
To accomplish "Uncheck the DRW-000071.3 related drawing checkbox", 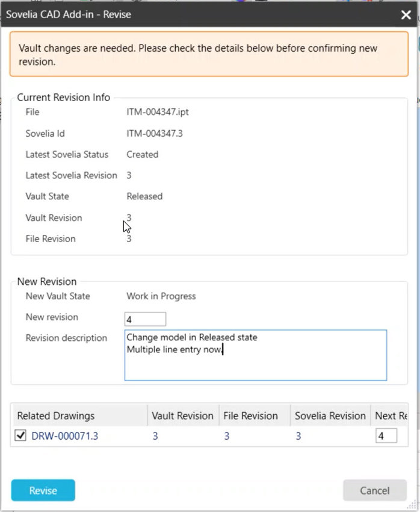I will (20, 436).
